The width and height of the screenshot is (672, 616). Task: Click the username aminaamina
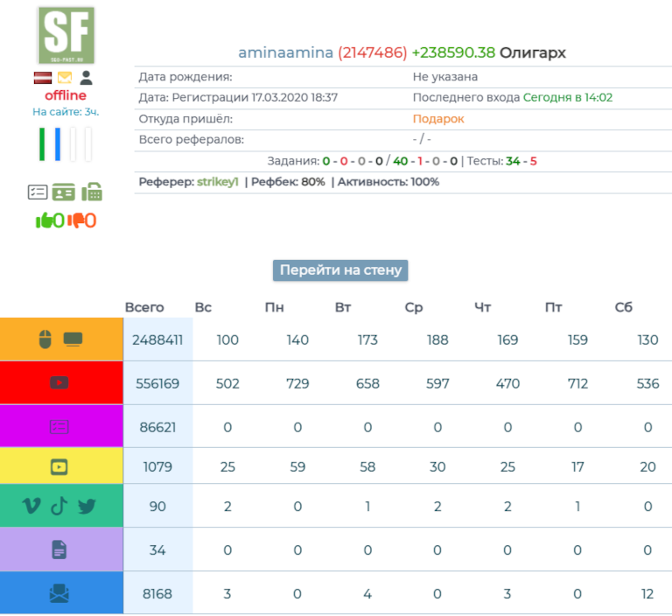285,52
